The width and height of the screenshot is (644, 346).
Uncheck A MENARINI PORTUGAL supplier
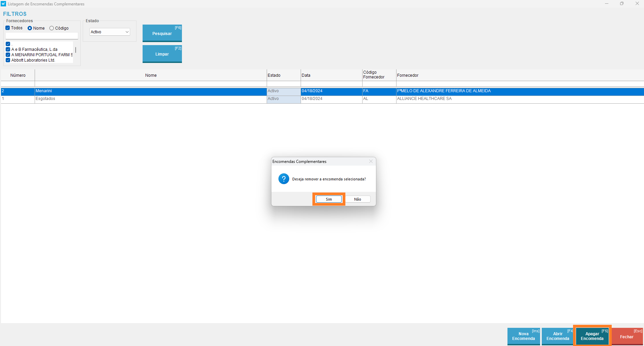tap(8, 55)
